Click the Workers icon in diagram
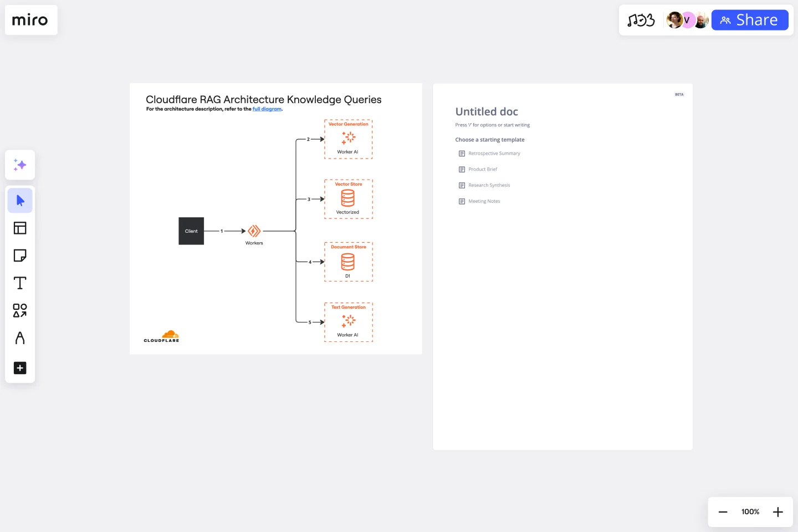This screenshot has height=532, width=798. coord(254,231)
